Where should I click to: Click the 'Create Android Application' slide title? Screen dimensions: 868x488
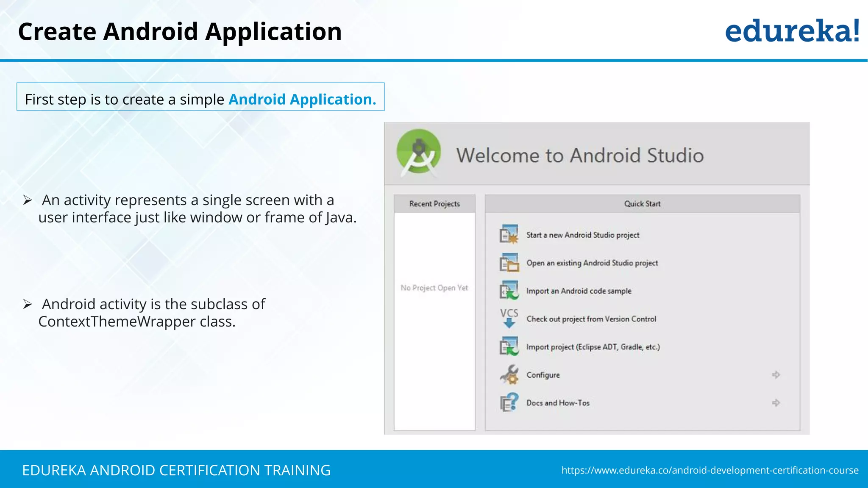[x=180, y=32]
